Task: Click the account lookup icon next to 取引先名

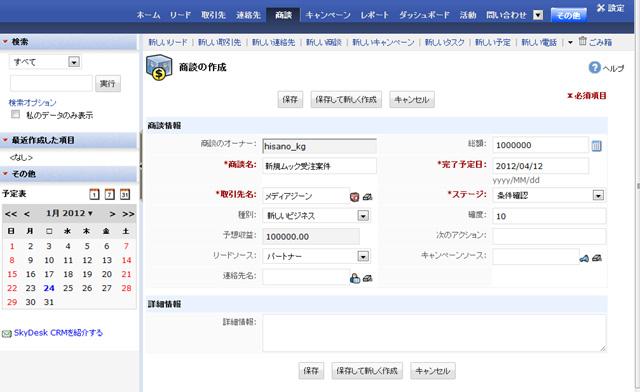Action: click(354, 197)
